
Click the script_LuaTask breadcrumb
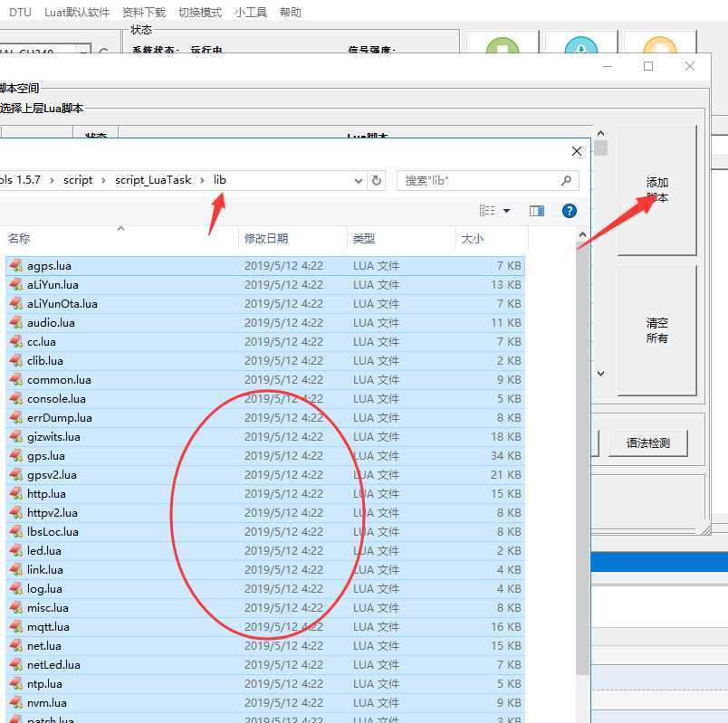(x=153, y=180)
